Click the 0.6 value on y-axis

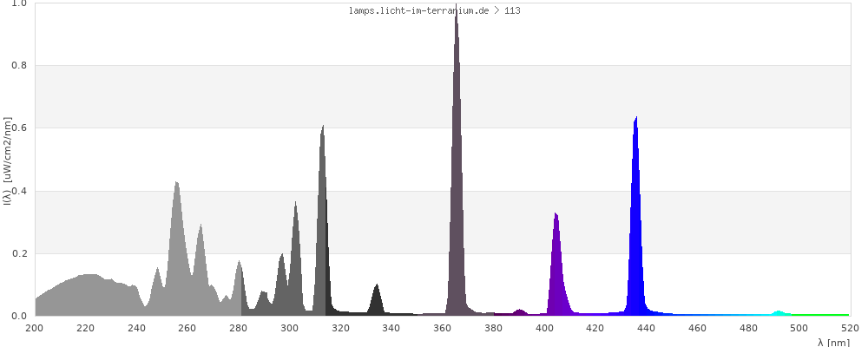tap(18, 128)
